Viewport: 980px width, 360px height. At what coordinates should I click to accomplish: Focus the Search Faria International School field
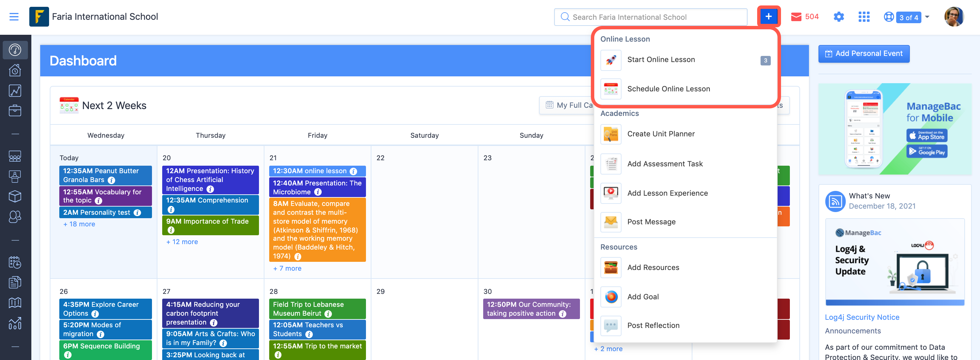[650, 17]
